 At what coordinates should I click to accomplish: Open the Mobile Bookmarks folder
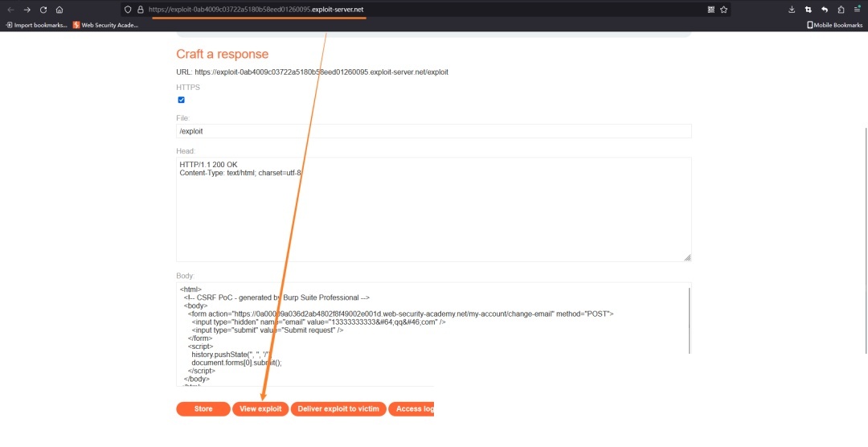[x=835, y=25]
